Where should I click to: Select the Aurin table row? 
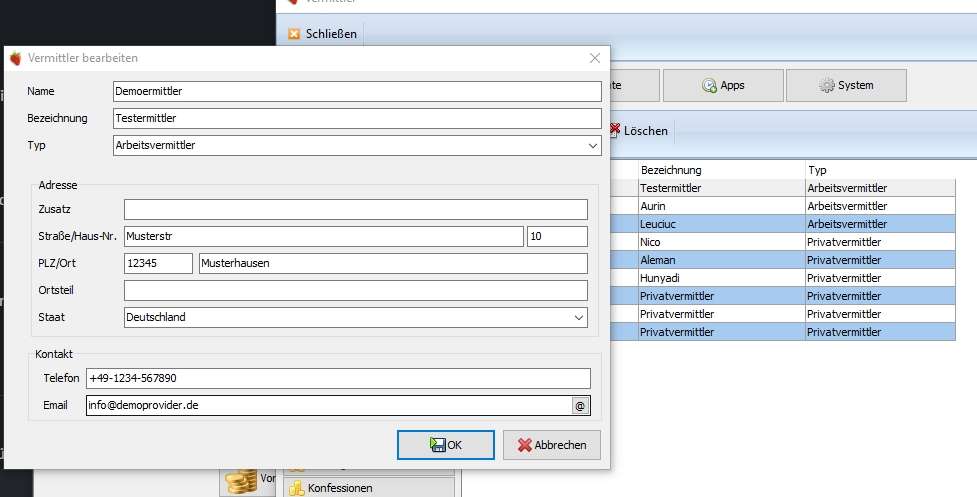[783, 206]
